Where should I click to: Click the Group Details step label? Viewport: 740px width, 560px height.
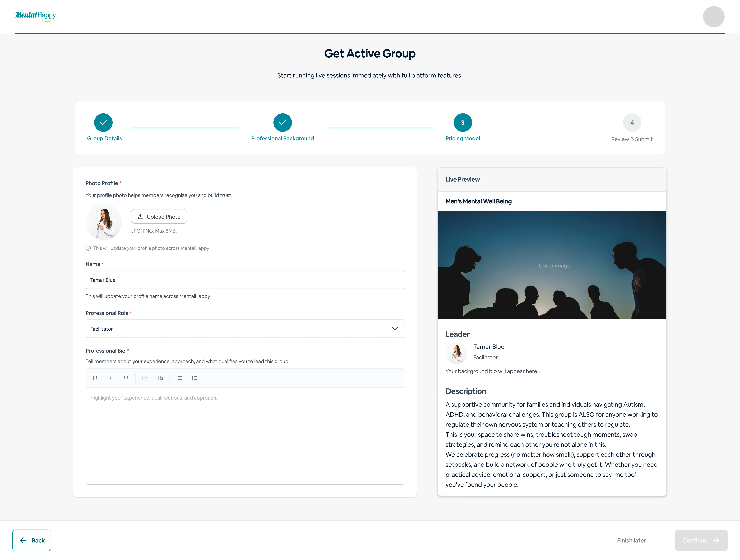coord(104,138)
